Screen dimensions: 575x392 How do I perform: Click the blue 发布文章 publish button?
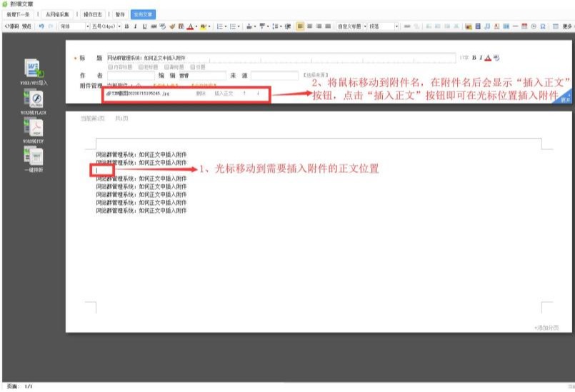tap(144, 14)
